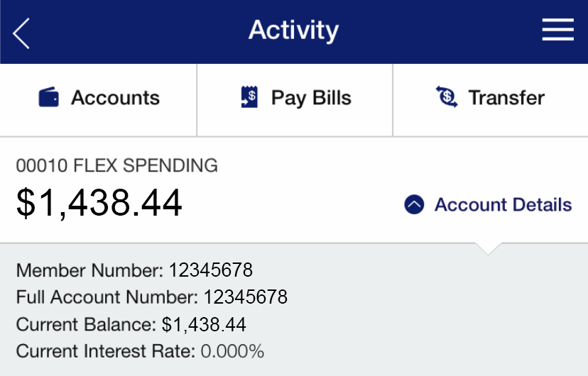588x376 pixels.
Task: Select the Pay Bills tab label
Action: point(311,99)
